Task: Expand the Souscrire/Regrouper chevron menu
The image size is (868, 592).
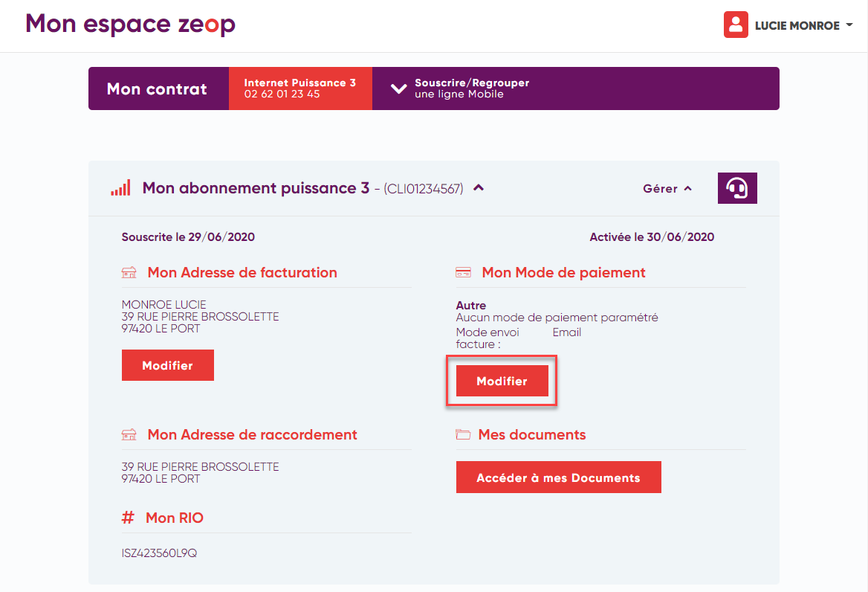Action: pos(398,89)
